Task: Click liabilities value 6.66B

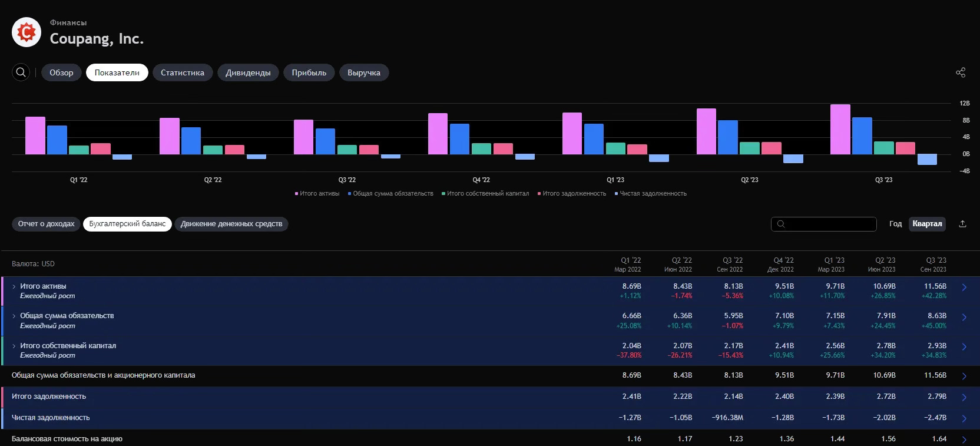Action: pos(632,316)
